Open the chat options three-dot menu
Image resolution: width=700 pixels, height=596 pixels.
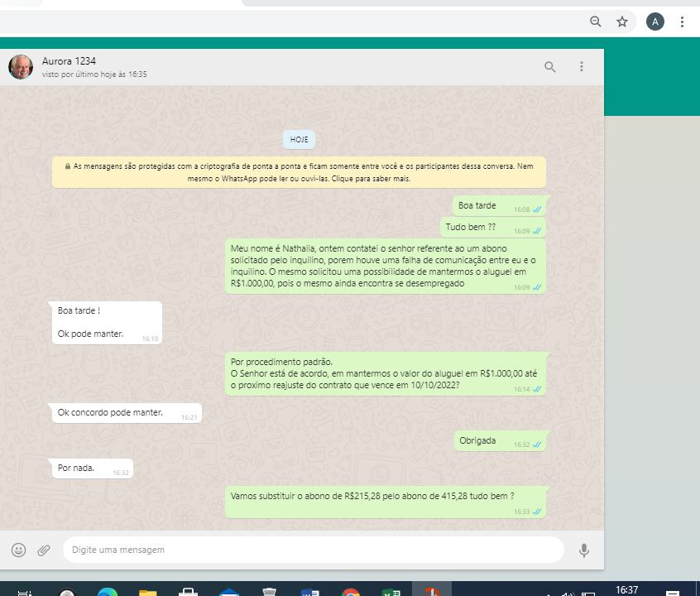(x=582, y=67)
